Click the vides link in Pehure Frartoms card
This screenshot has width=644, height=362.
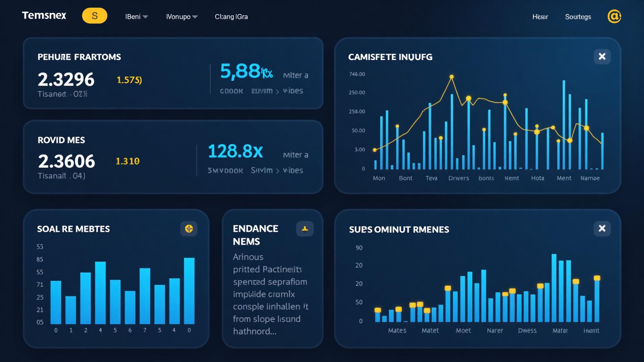(293, 91)
